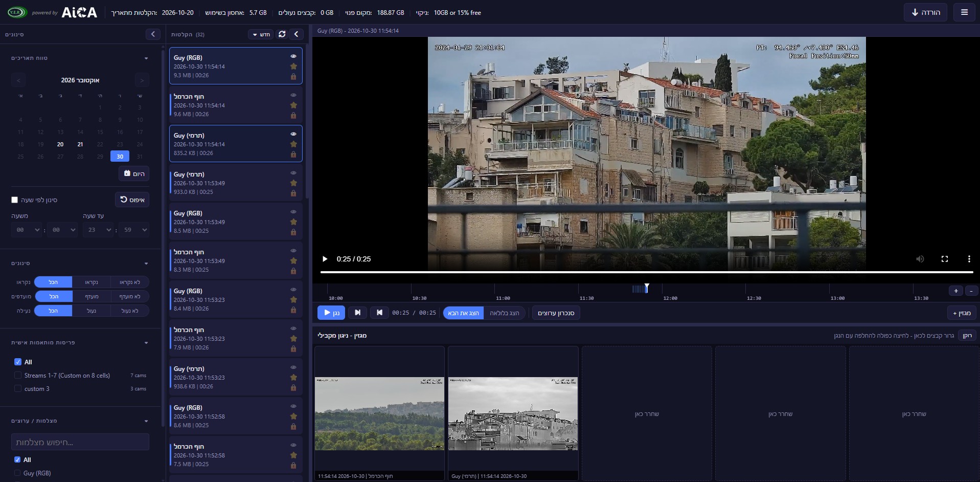Check the custom 3 layout checkbox
The width and height of the screenshot is (980, 482).
click(x=18, y=389)
